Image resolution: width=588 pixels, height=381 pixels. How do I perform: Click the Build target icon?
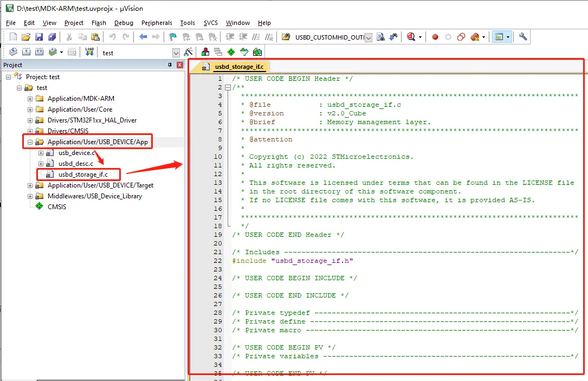26,52
